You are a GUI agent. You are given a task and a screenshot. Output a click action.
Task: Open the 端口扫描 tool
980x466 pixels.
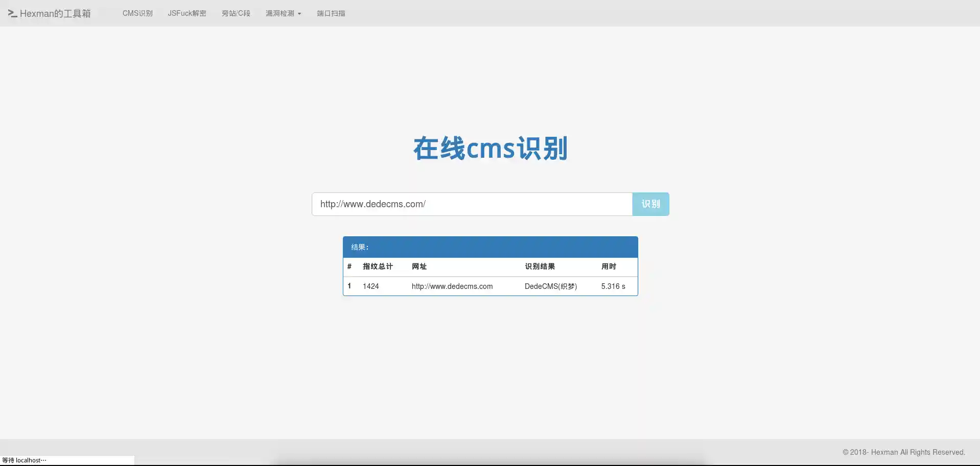pos(331,13)
